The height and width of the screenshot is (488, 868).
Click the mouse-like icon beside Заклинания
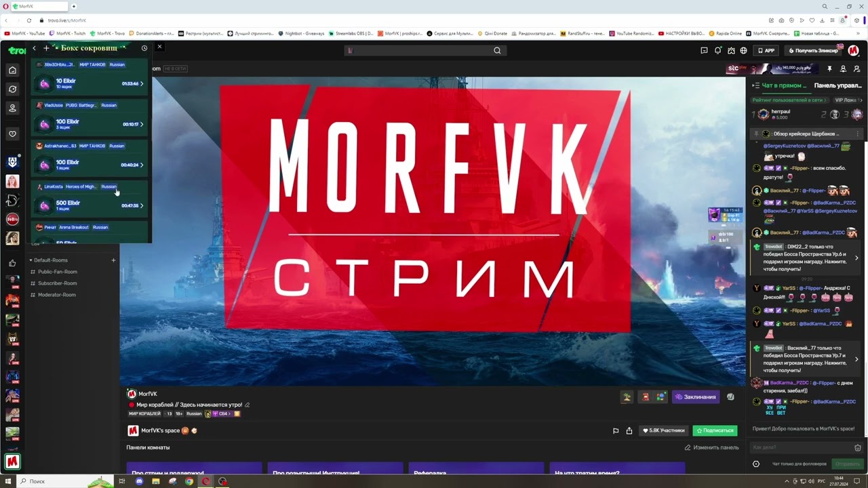point(730,396)
